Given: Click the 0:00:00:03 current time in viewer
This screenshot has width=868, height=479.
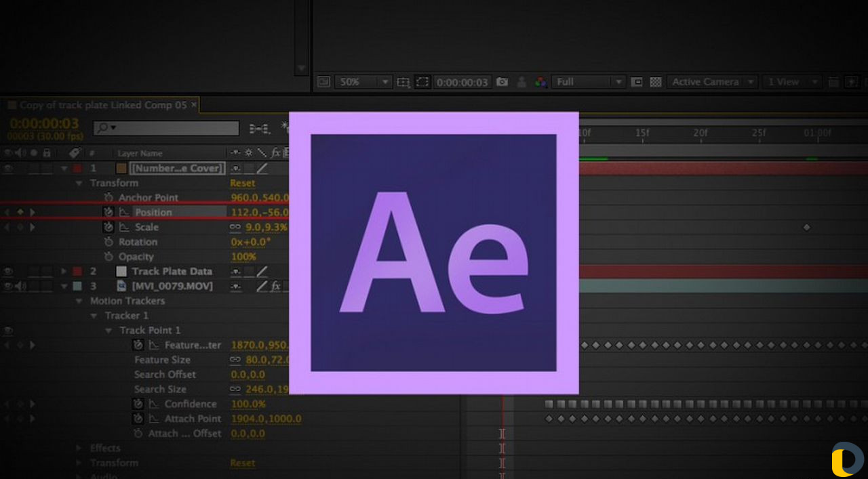Looking at the screenshot, I should click(x=462, y=82).
